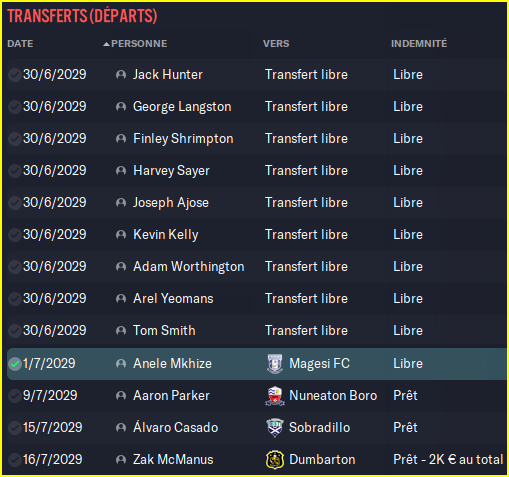The height and width of the screenshot is (477, 509).
Task: Click person icon beside Zak McManus
Action: pyautogui.click(x=121, y=460)
